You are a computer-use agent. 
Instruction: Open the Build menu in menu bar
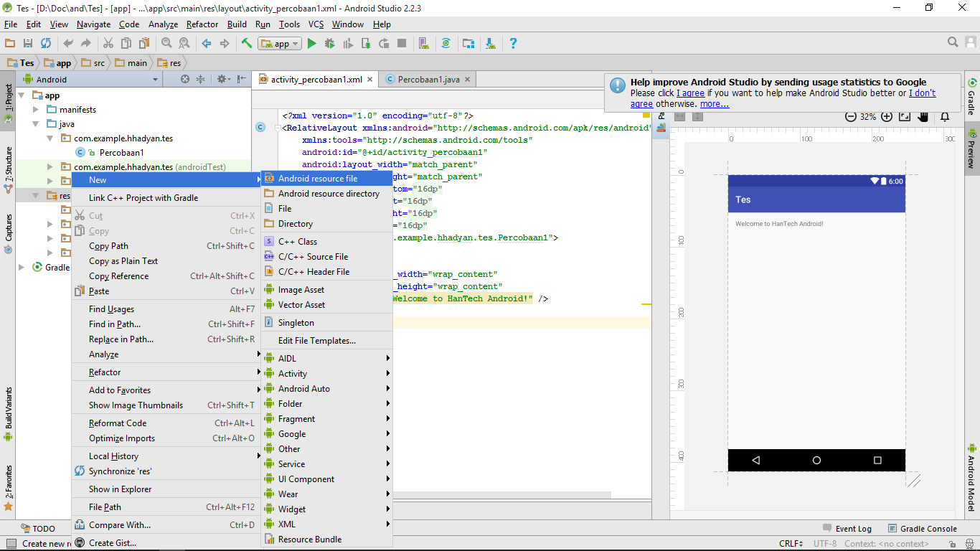pos(237,24)
